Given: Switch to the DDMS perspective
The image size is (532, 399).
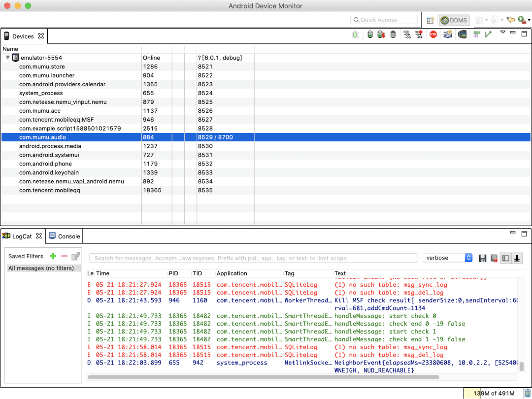Looking at the screenshot, I should click(x=454, y=20).
